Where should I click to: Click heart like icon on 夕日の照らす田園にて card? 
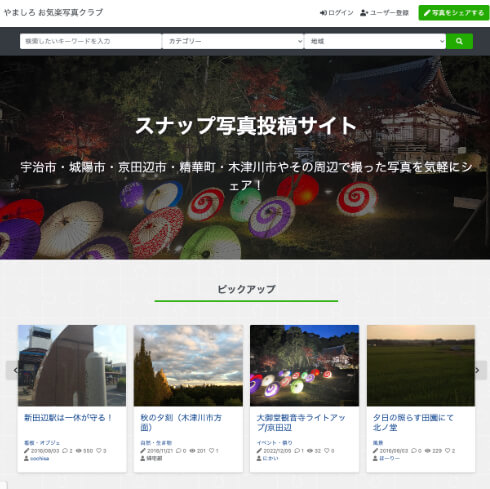click(448, 451)
